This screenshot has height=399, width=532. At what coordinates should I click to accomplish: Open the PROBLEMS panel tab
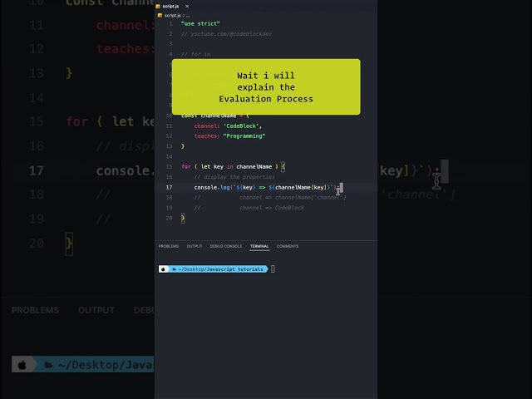(x=169, y=246)
